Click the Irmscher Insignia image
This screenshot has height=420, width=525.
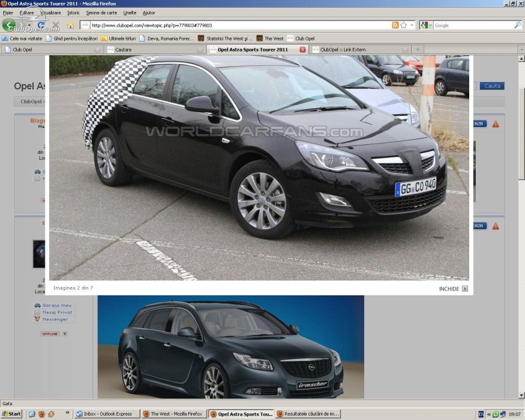coord(231,347)
